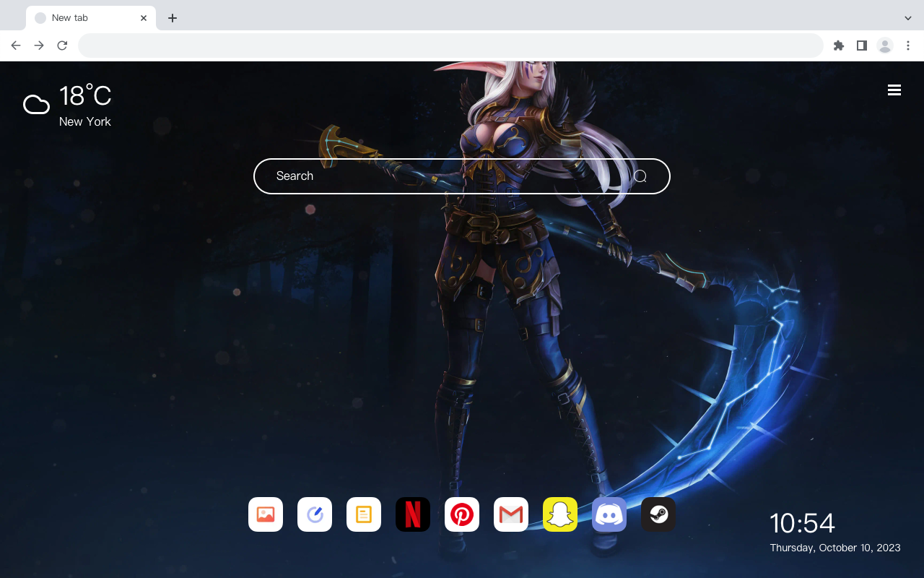Open the browser profile avatar
This screenshot has width=924, height=578.
(885, 46)
